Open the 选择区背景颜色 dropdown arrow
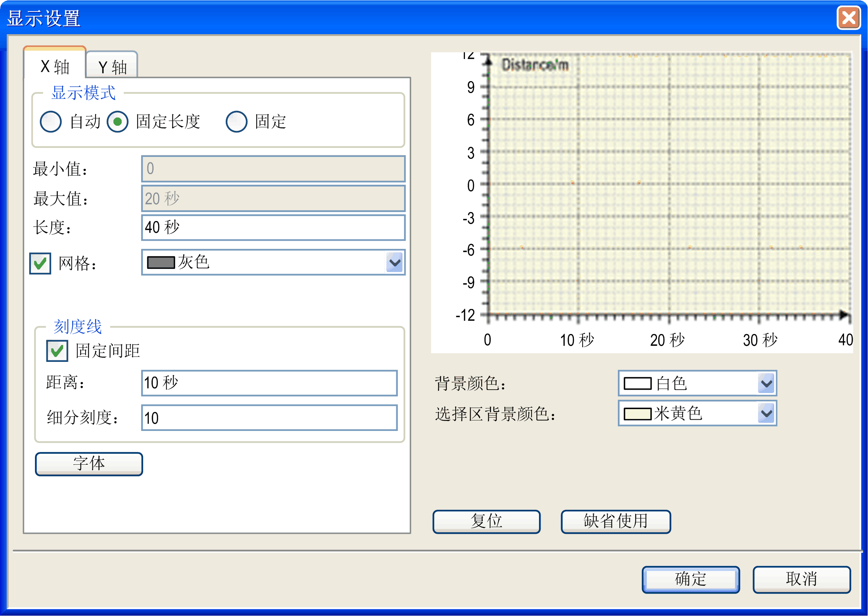 [x=766, y=413]
